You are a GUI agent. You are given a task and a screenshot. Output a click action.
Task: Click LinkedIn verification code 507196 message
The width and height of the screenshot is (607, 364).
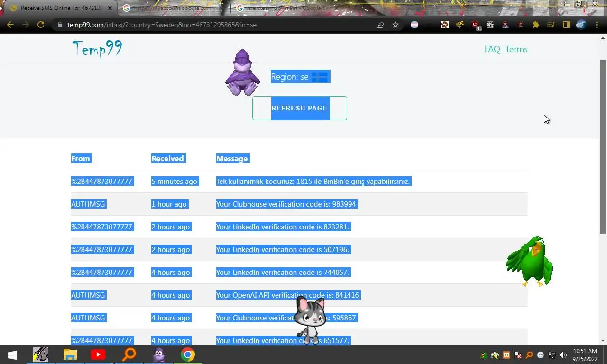283,250
